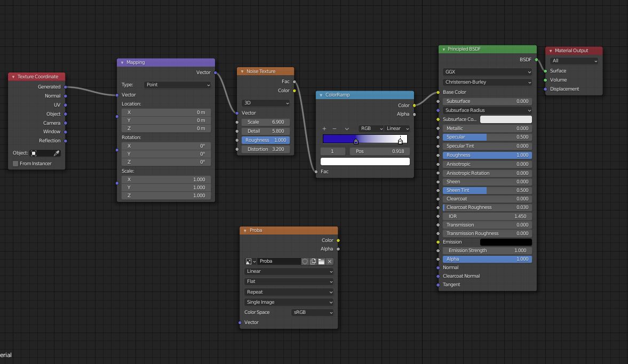Click the BSDF output socket on Principled BSDF

click(x=536, y=60)
